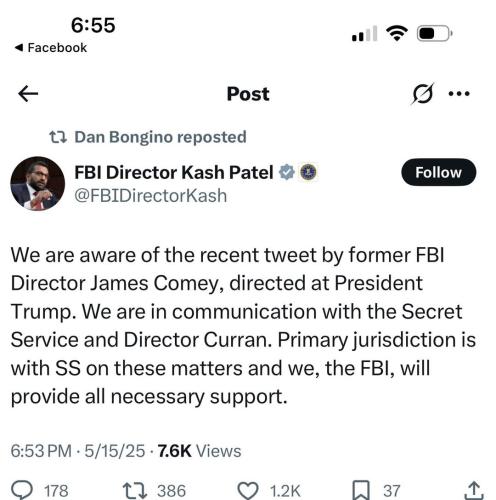
Task: Tap the battery status icon
Action: [435, 33]
